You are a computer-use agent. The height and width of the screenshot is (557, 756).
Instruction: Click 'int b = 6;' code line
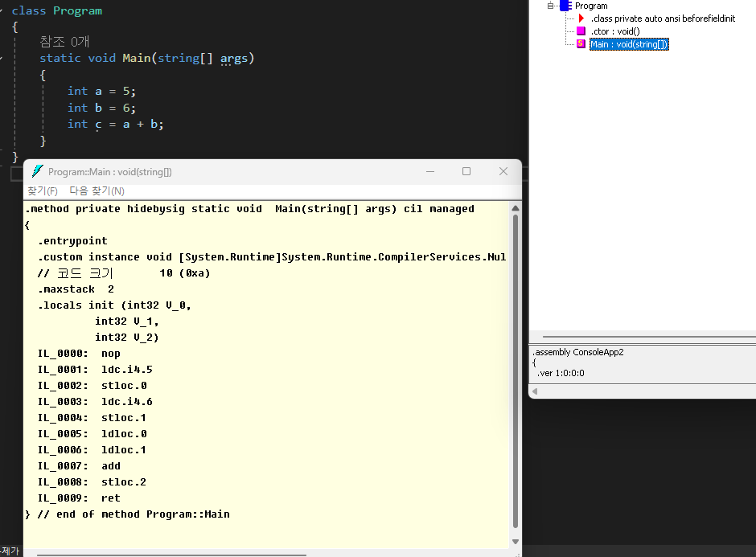coord(101,108)
